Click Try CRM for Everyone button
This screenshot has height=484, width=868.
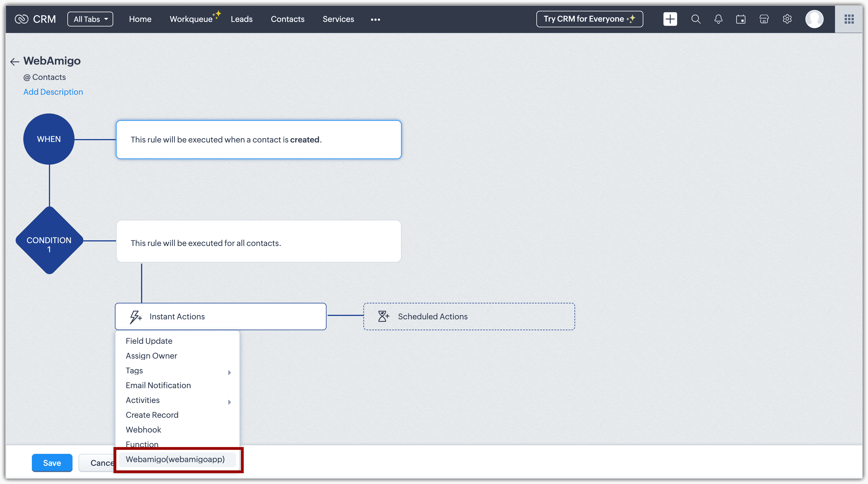click(589, 19)
